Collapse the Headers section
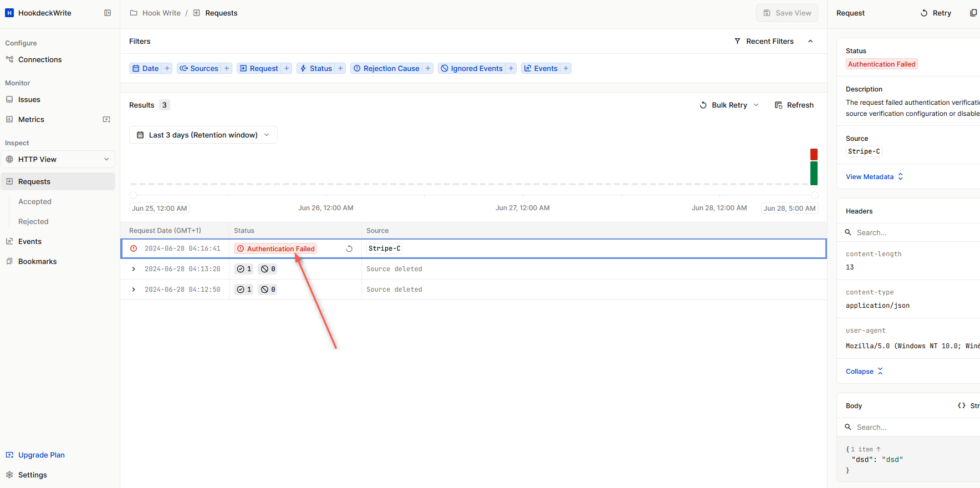Screen dimensions: 980x488 coord(864,372)
